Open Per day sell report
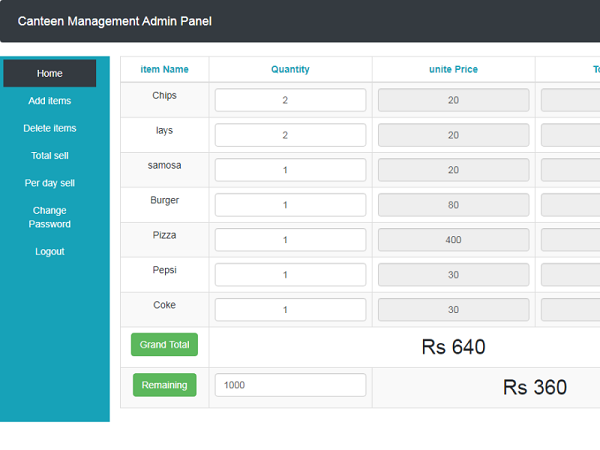Screen dimensions: 600x450 tap(50, 183)
